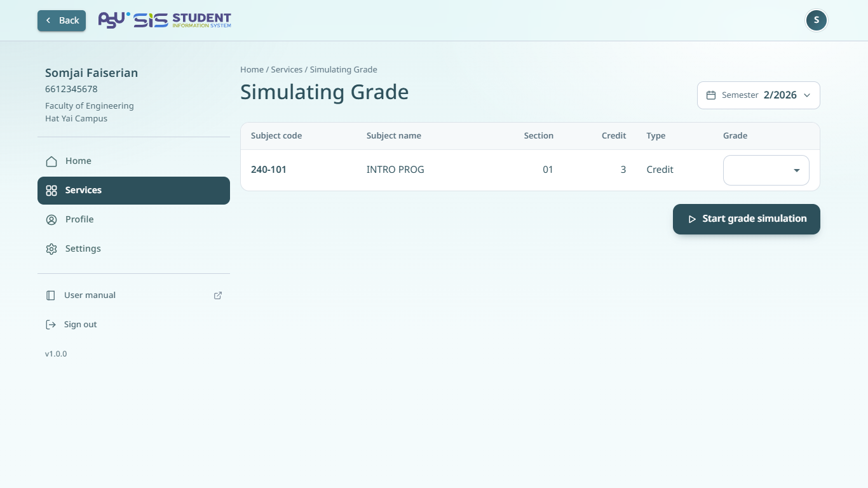Click the subject name INTRO PROG
868x488 pixels.
click(x=395, y=170)
